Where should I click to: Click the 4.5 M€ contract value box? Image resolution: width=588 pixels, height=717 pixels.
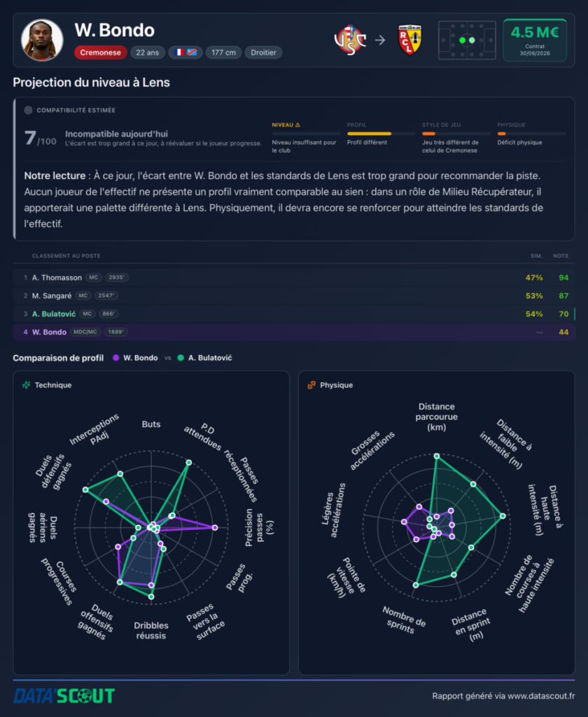coord(535,40)
